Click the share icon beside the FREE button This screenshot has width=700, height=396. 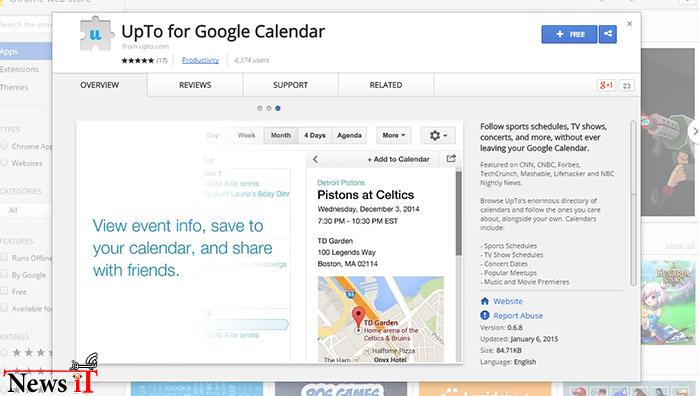(x=608, y=34)
